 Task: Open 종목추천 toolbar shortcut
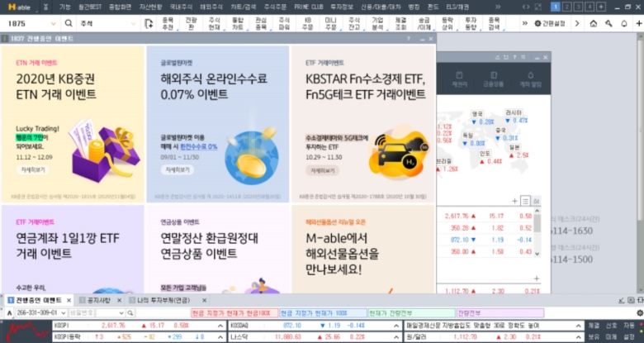pyautogui.click(x=168, y=24)
